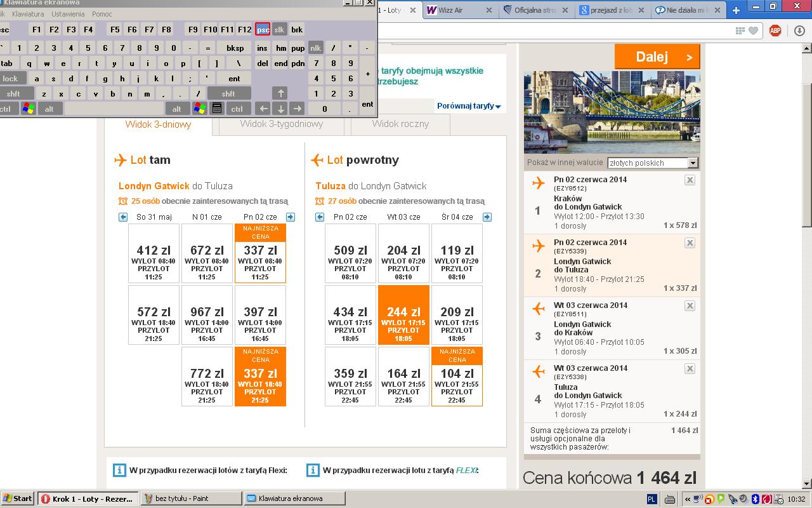The image size is (812, 508).
Task: Click the info icon beside FLEXI return note
Action: pos(313,470)
